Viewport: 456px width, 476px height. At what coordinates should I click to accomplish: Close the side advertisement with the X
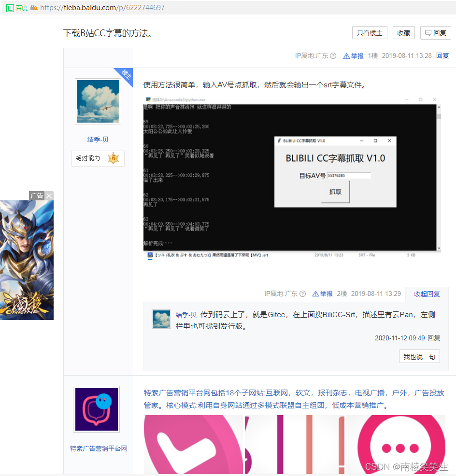(x=49, y=196)
